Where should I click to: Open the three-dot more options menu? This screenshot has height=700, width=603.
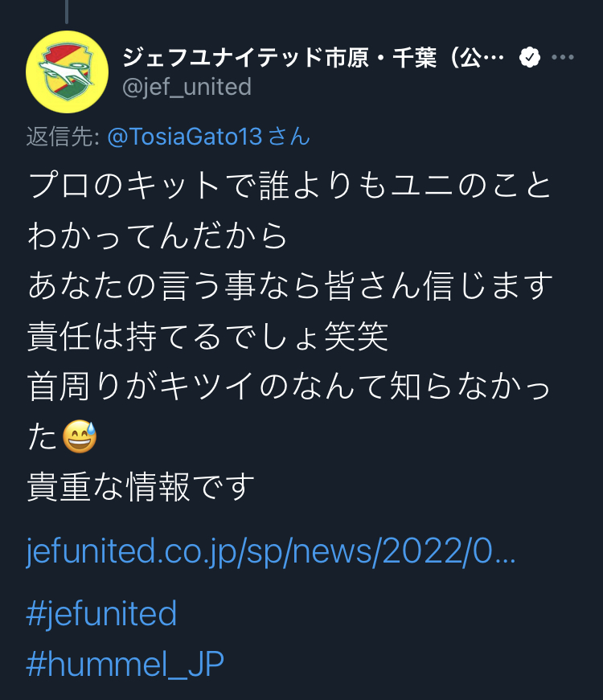(x=563, y=57)
